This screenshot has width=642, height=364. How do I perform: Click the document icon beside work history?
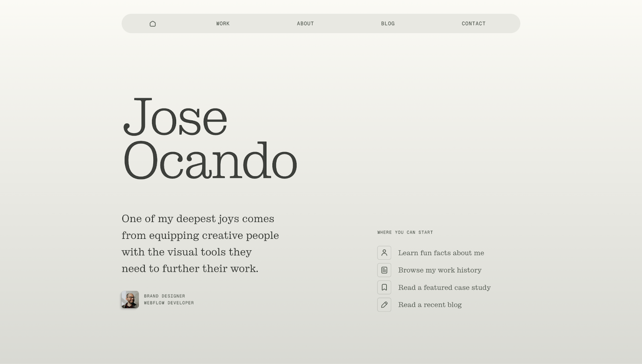point(384,270)
